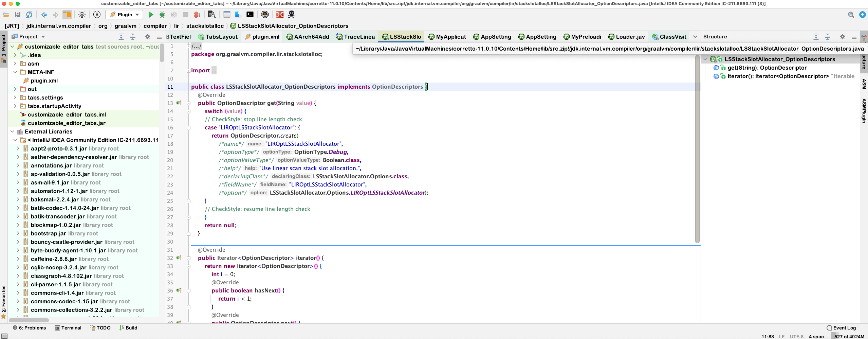Switch to the TabsLayout editor tab
This screenshot has width=868, height=339.
[218, 37]
